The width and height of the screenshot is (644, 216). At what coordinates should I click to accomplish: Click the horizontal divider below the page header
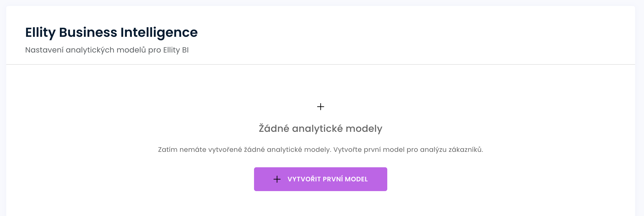pos(321,64)
